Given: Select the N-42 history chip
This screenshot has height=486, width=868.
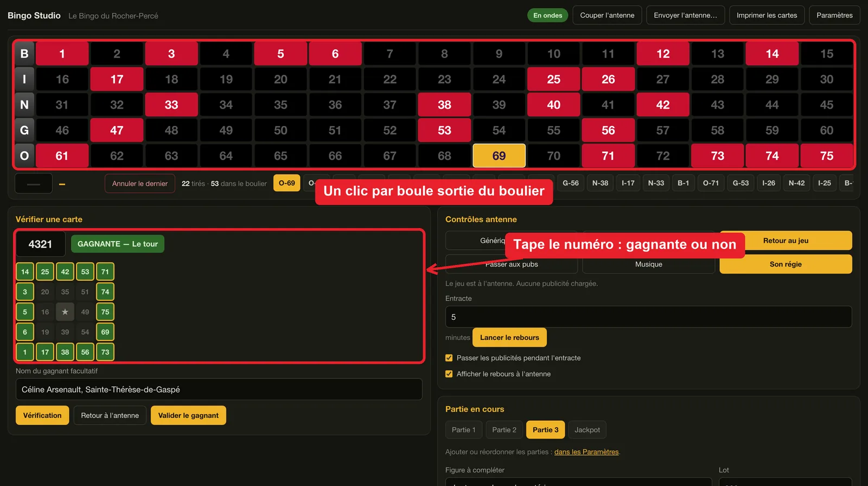Looking at the screenshot, I should (x=796, y=183).
